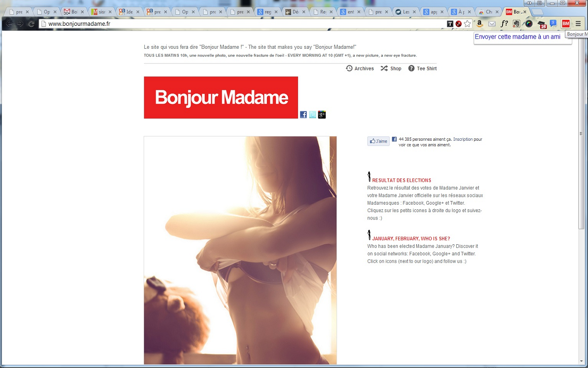
Task: Close the active Bonjour Madame tab
Action: click(524, 12)
